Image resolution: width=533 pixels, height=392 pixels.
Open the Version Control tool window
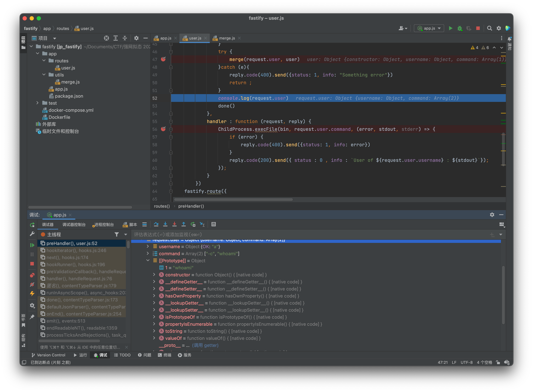[48, 355]
